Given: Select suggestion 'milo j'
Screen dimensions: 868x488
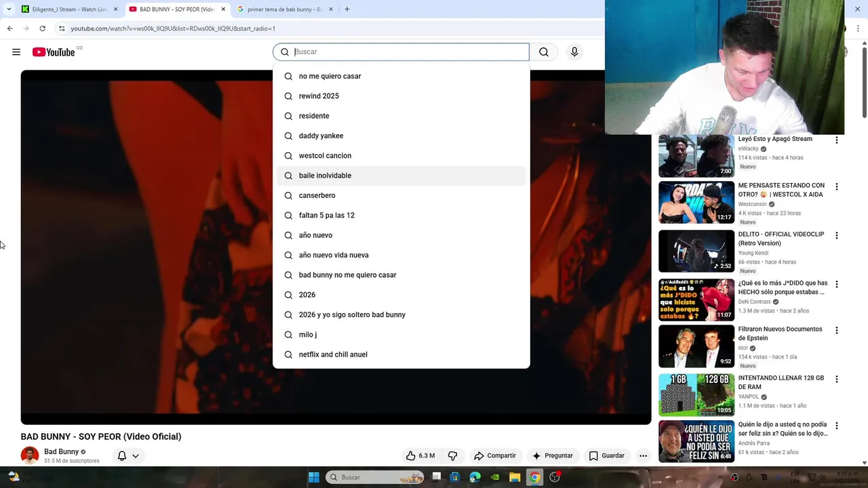Looking at the screenshot, I should [x=401, y=335].
